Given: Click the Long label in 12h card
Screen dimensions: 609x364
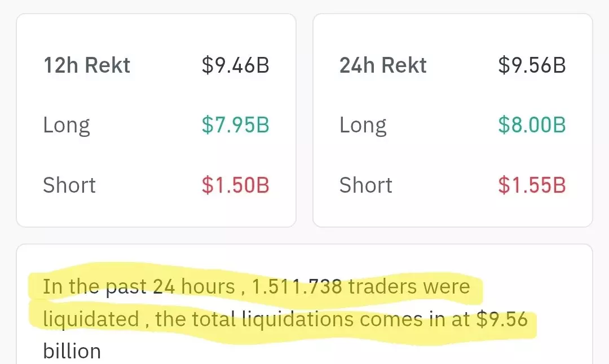Looking at the screenshot, I should [67, 125].
